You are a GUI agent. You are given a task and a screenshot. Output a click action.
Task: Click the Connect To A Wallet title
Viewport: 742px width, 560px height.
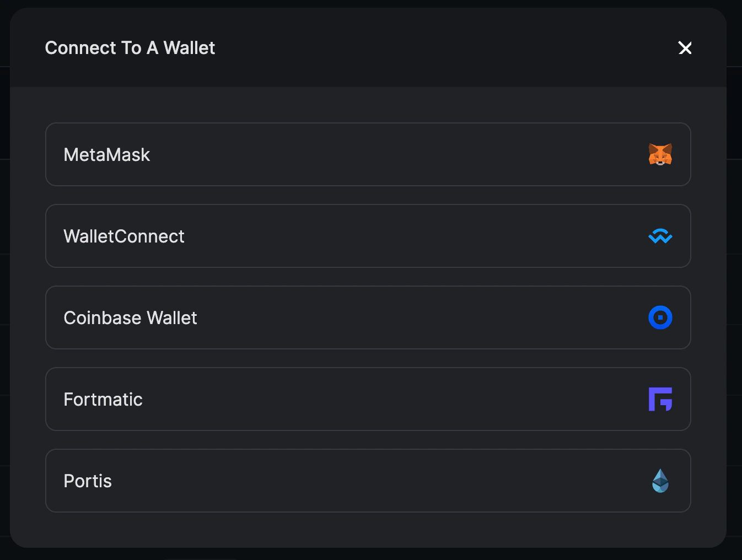130,48
